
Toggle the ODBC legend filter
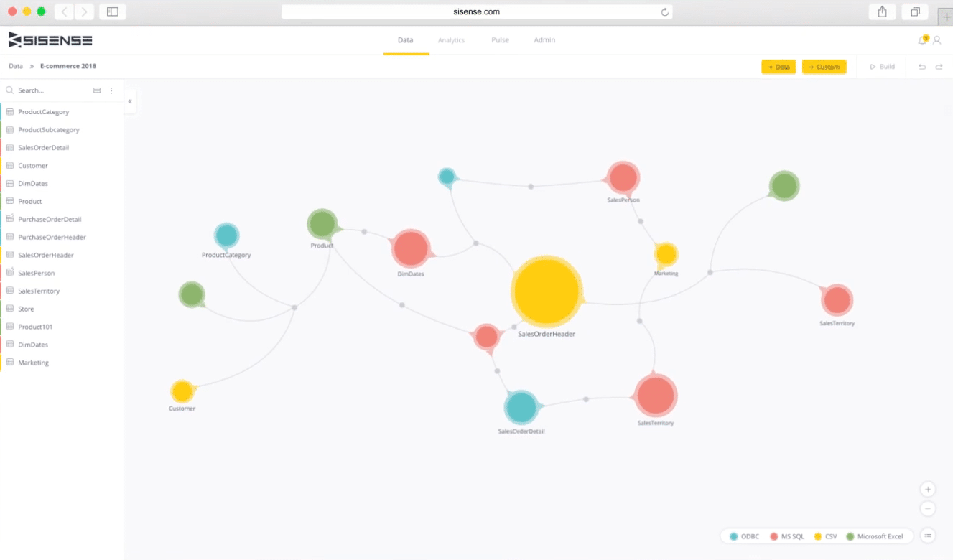point(744,536)
